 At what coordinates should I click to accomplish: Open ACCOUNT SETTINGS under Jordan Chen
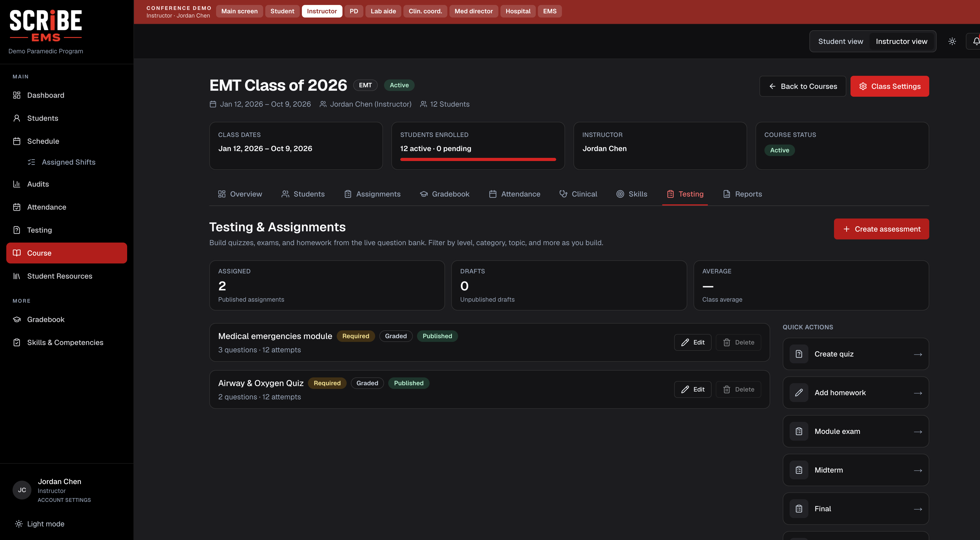[64, 500]
